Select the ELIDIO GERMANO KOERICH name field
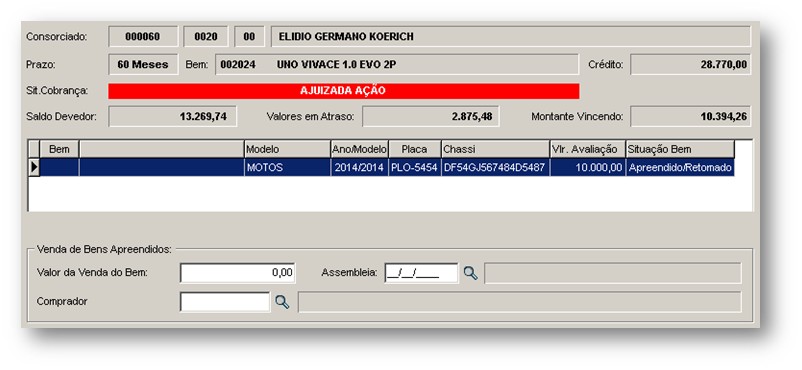This screenshot has width=802, height=370. click(510, 36)
